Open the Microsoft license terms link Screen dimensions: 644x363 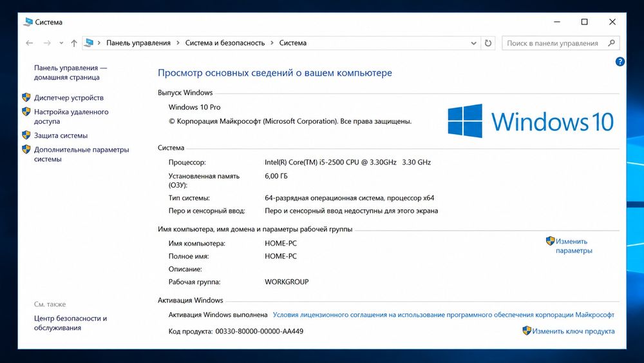coord(444,315)
